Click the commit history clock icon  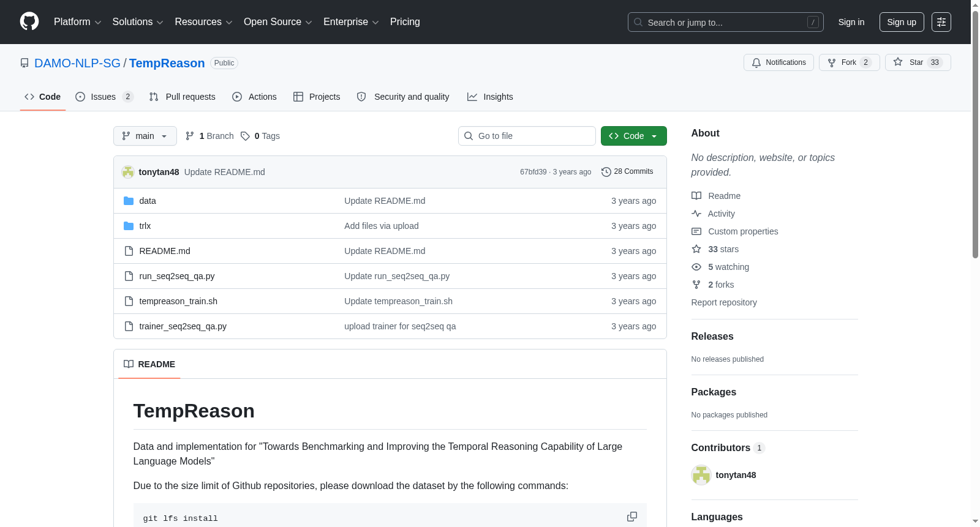coord(606,172)
